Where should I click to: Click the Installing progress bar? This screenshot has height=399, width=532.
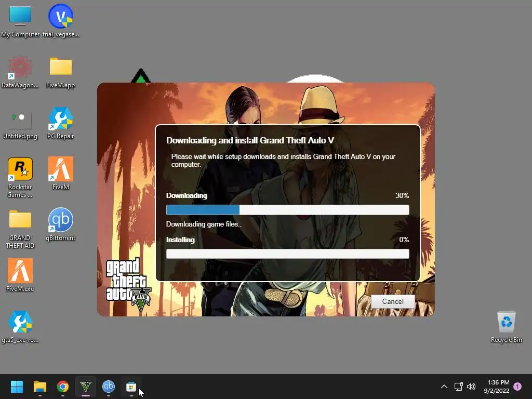click(x=287, y=254)
